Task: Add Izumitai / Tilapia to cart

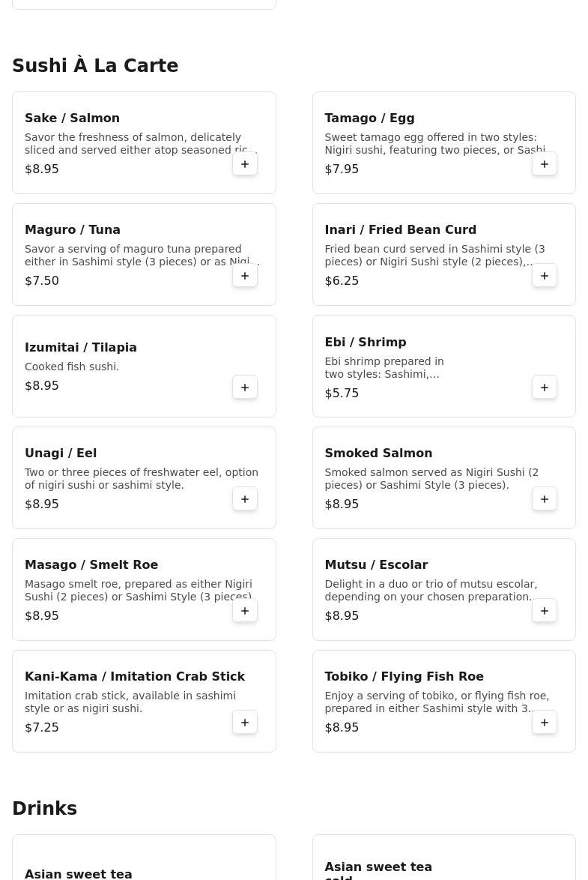Action: (245, 388)
